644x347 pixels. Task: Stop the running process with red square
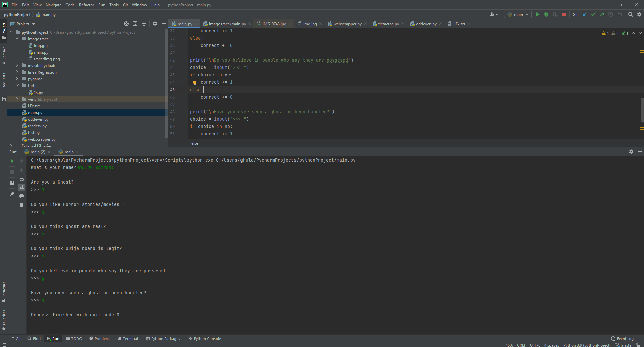coord(564,14)
